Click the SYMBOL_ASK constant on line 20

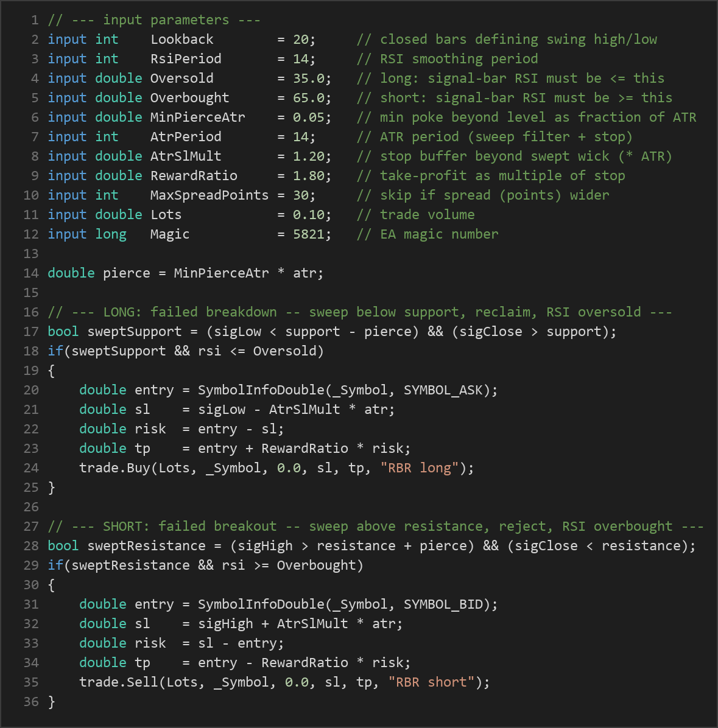[443, 390]
